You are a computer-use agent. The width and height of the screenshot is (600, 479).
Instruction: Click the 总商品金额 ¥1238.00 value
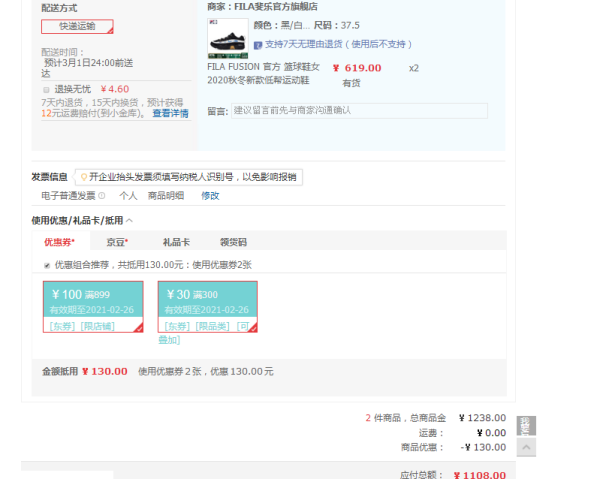pyautogui.click(x=482, y=418)
